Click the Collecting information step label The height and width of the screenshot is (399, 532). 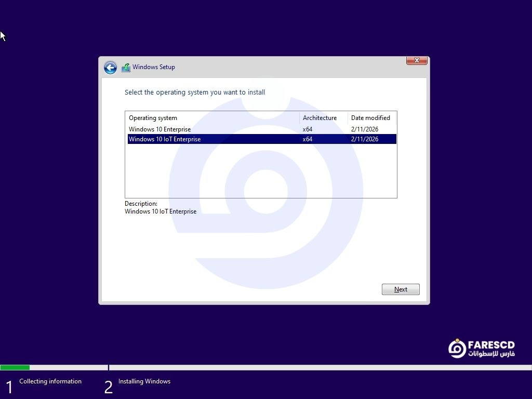pyautogui.click(x=50, y=381)
